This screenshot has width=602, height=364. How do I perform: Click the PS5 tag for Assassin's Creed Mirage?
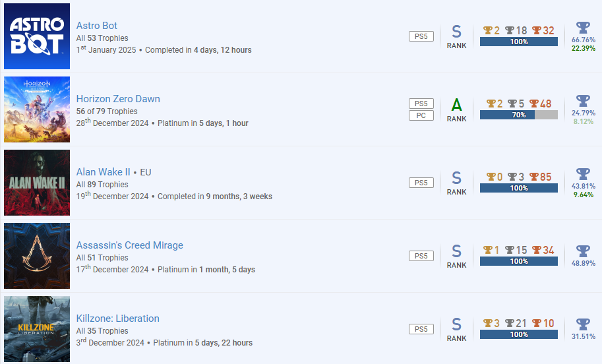421,256
